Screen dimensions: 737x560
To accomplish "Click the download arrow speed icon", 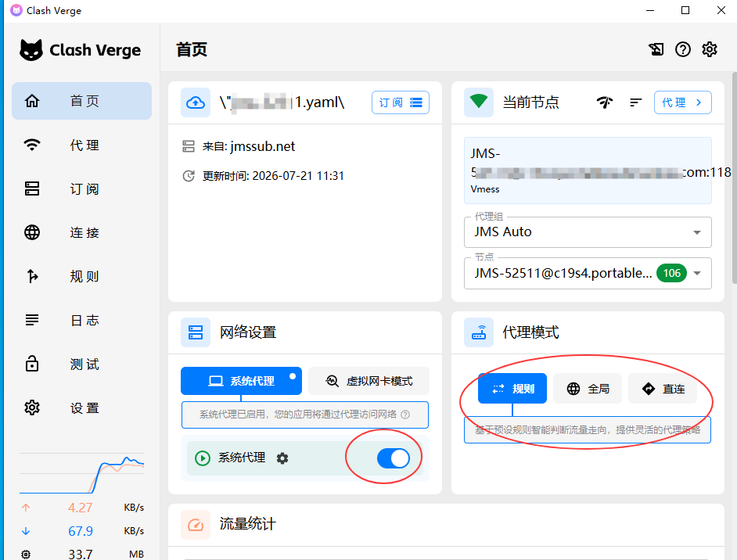I will [x=26, y=531].
